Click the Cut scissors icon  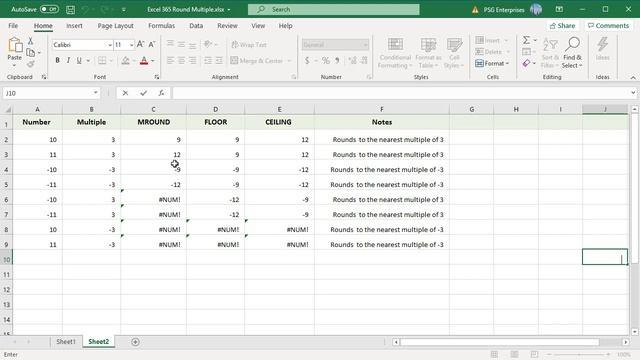pos(30,41)
